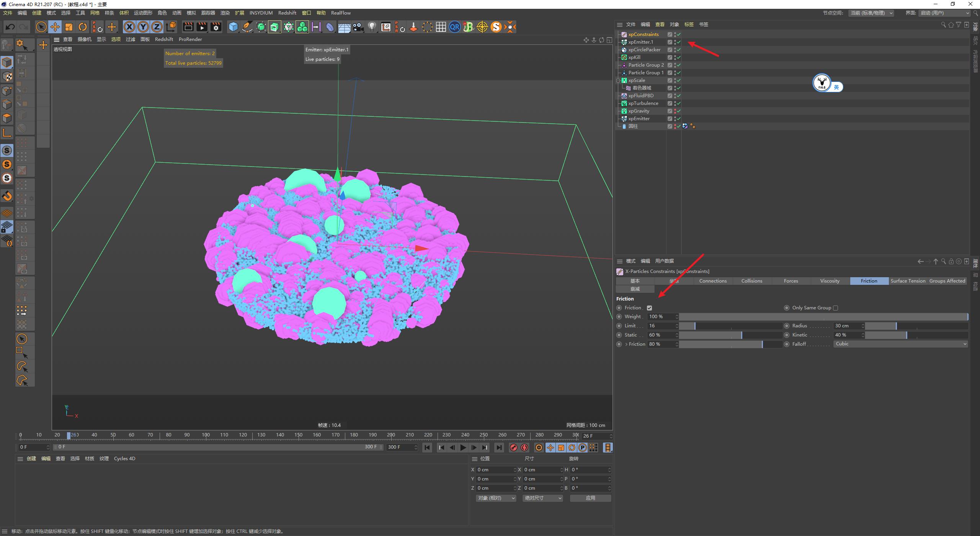
Task: Select the pen spline tool icon
Action: click(247, 27)
